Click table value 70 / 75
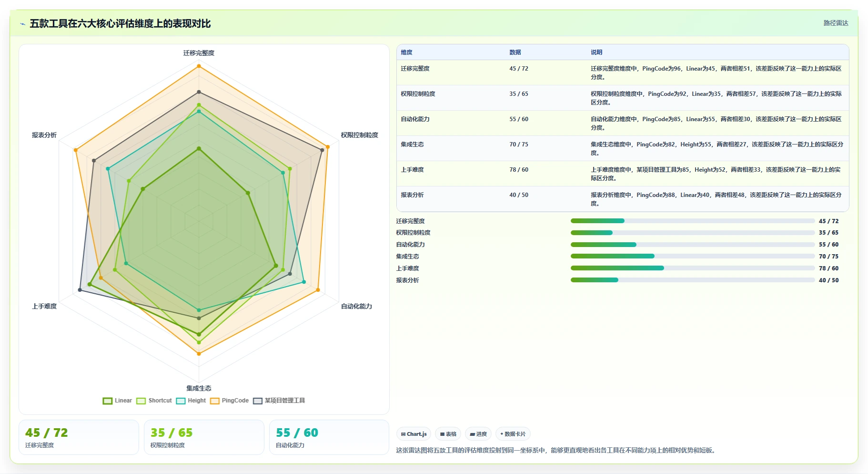Screen dimensions: 868x474 [x=519, y=144]
